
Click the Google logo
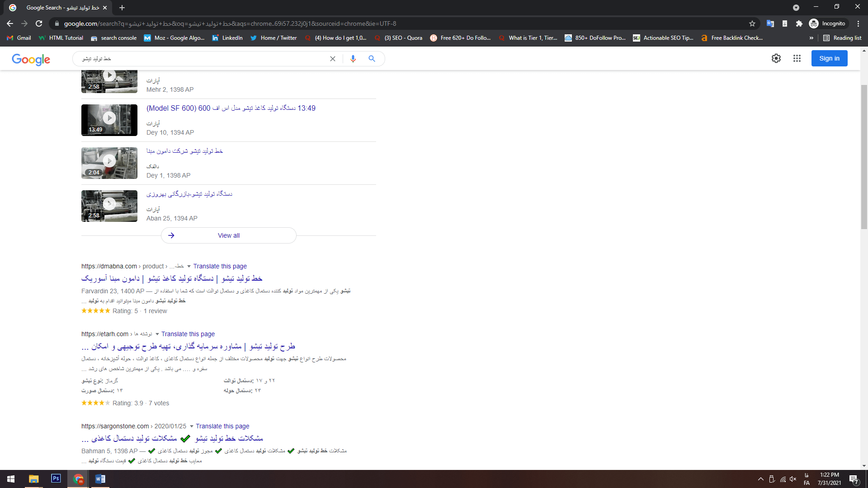click(31, 59)
